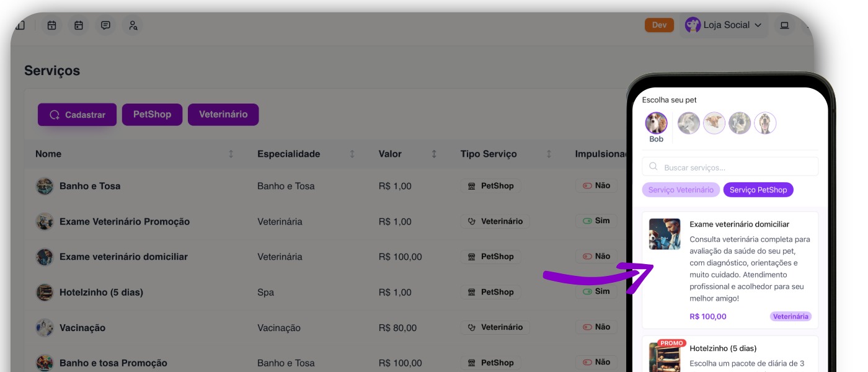The height and width of the screenshot is (372, 868).
Task: Click the Buscar serviços search field
Action: [730, 167]
